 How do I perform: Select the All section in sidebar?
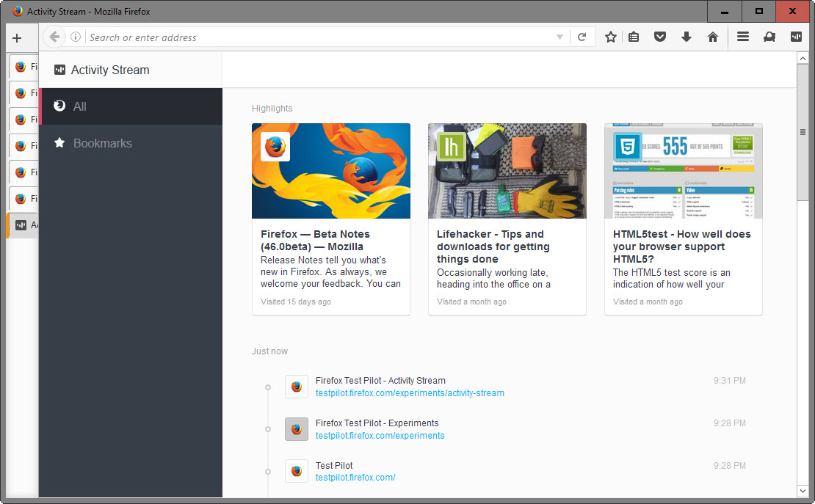pyautogui.click(x=131, y=106)
